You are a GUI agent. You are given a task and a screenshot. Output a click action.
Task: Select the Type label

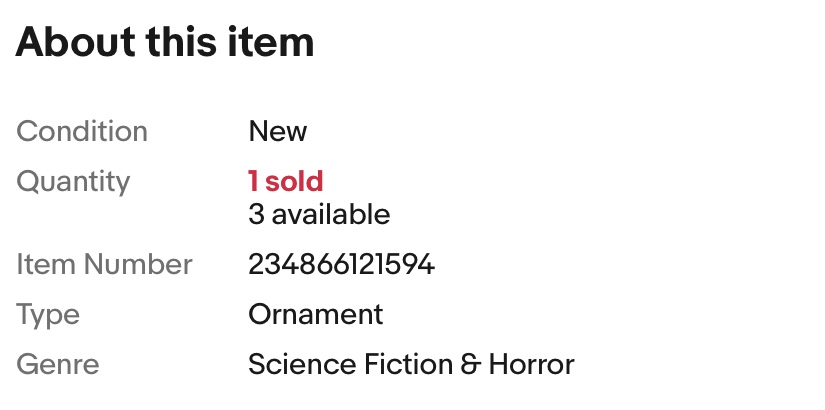click(48, 314)
